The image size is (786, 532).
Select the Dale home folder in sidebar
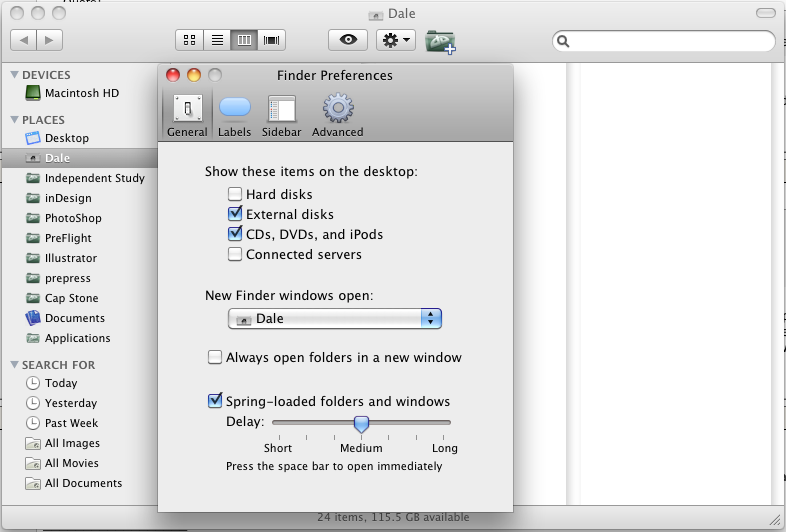pos(80,158)
